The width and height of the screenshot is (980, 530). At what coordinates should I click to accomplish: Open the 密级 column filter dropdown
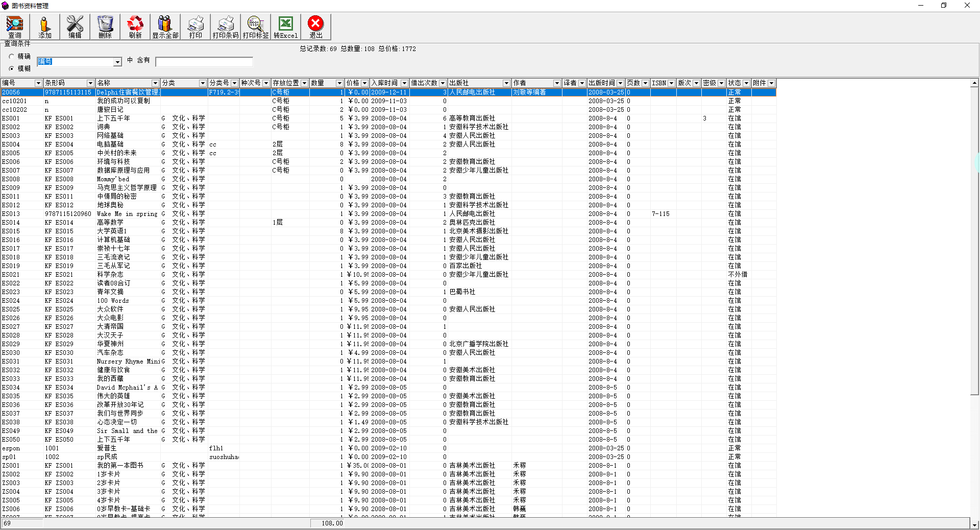click(721, 83)
